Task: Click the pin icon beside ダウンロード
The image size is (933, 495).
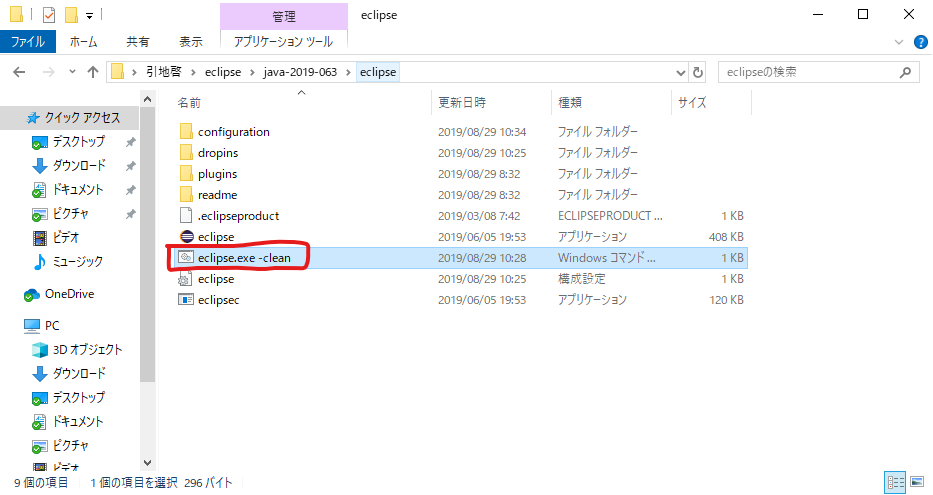Action: [130, 166]
